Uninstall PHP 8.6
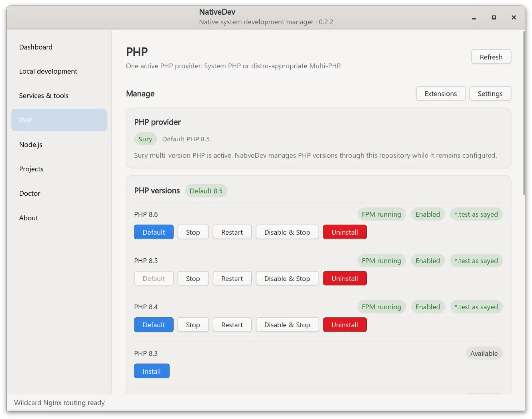This screenshot has width=532, height=419. tap(345, 232)
